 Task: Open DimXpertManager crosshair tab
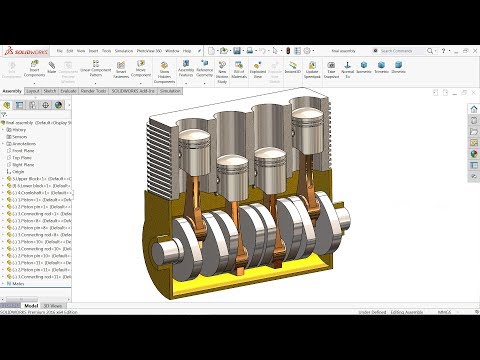(x=46, y=105)
